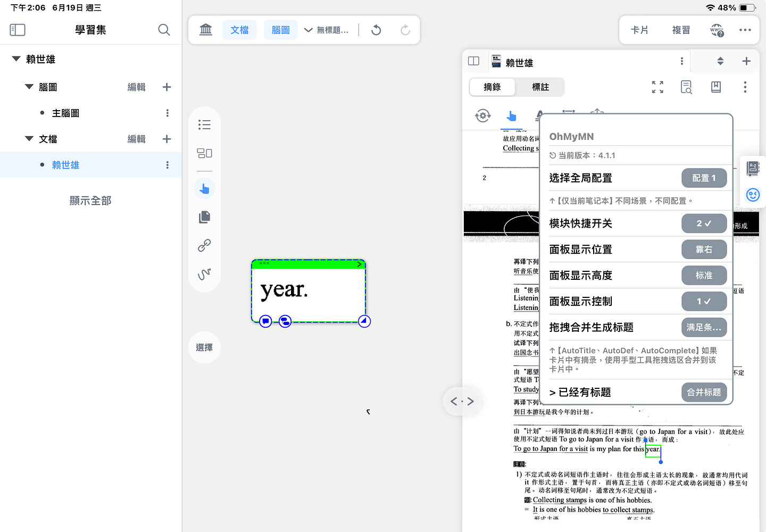Screen dimensions: 766x532
Task: Click 編輯 next to 腦圖
Action: (136, 87)
